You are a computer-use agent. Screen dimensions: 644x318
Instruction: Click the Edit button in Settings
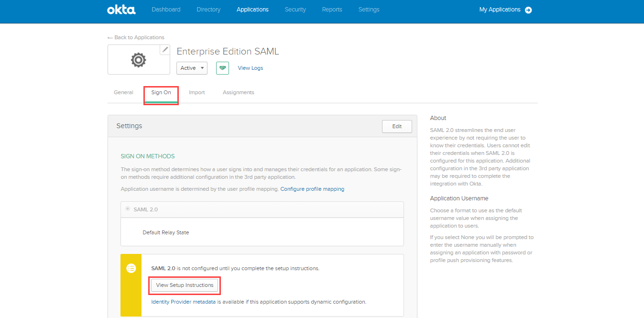pyautogui.click(x=397, y=126)
